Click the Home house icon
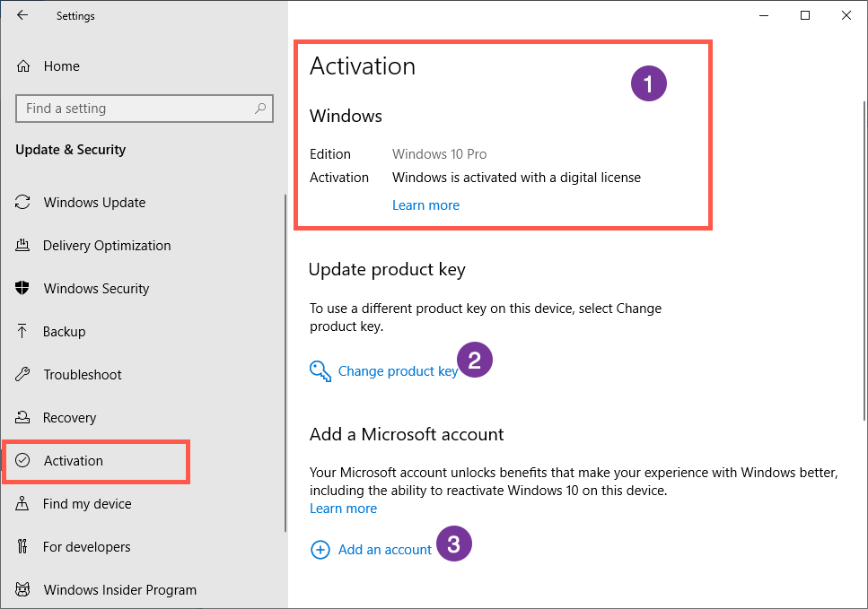This screenshot has height=609, width=868. (x=24, y=66)
